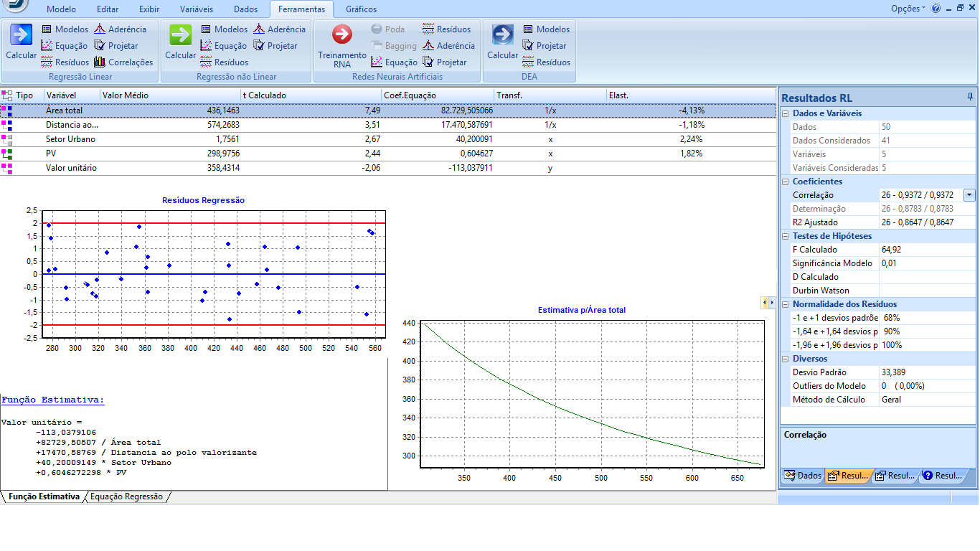
Task: Open Equação in the Regressão Linear group
Action: click(x=64, y=46)
